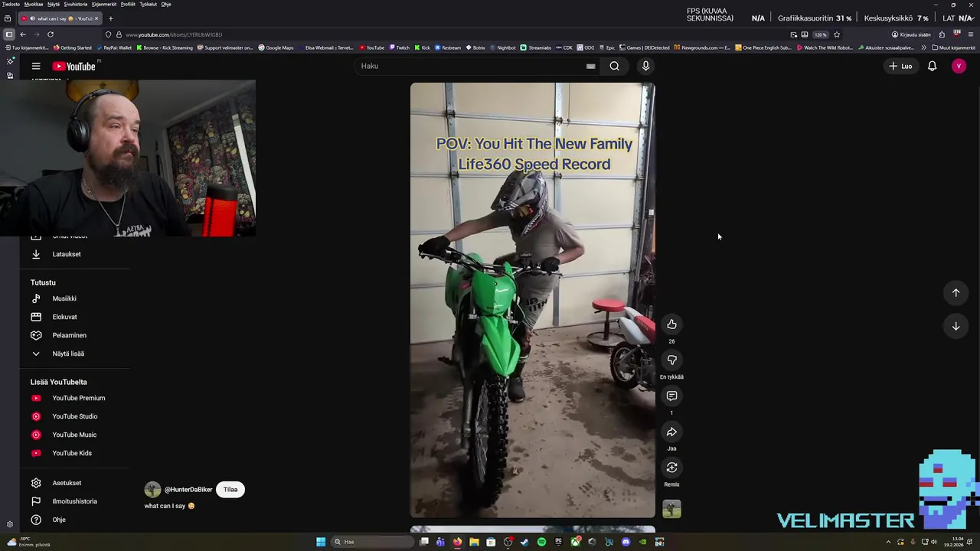The image size is (980, 551).
Task: Go to previous short with up arrow
Action: (x=955, y=292)
